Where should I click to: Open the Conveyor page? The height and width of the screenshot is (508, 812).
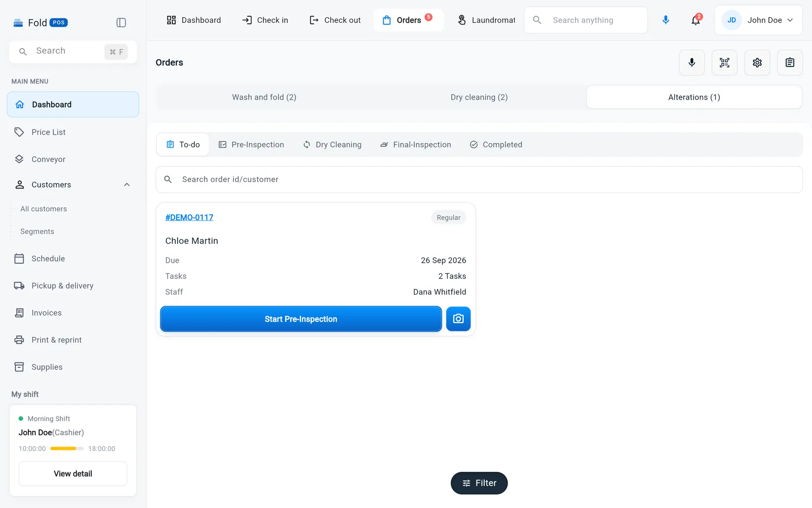pyautogui.click(x=73, y=159)
